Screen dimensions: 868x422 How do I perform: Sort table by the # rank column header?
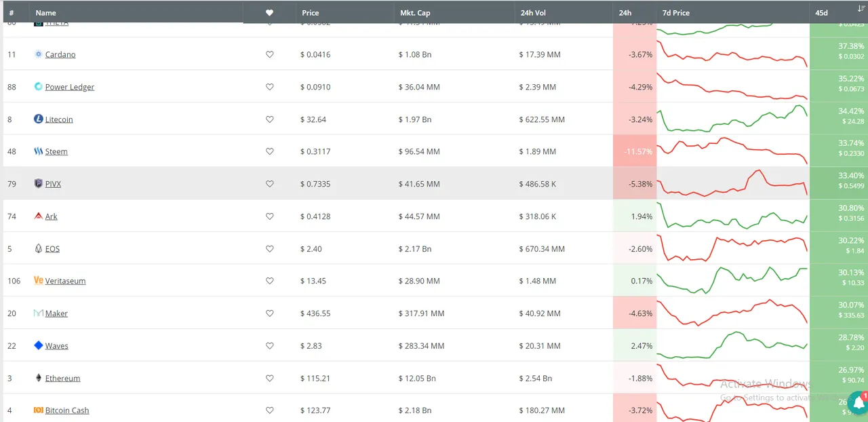tap(12, 13)
